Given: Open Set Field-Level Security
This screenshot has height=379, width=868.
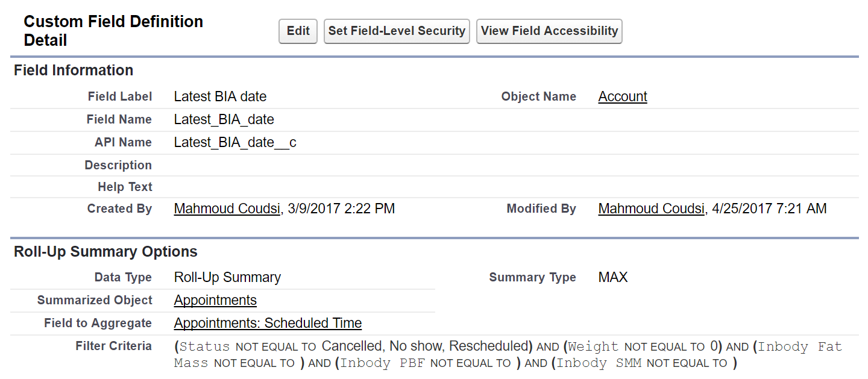Looking at the screenshot, I should pos(397,31).
